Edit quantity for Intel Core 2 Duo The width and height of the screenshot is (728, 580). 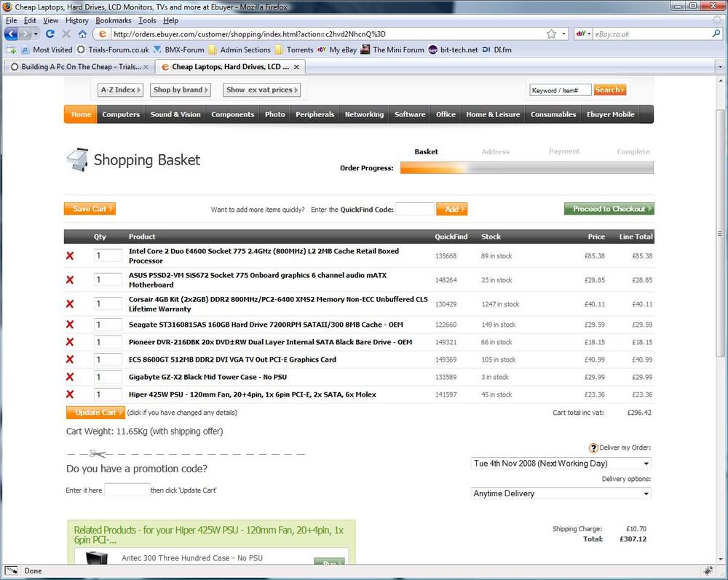[108, 255]
